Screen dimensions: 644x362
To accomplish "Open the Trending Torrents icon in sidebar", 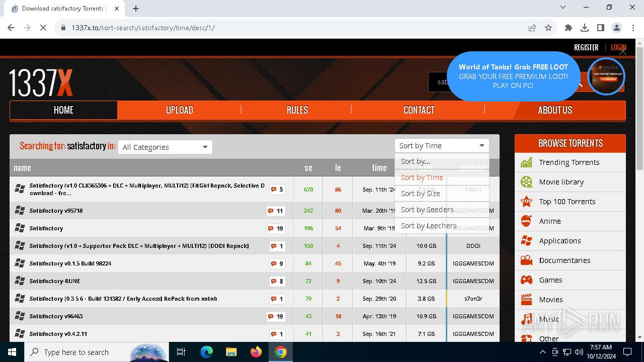I will (x=526, y=162).
